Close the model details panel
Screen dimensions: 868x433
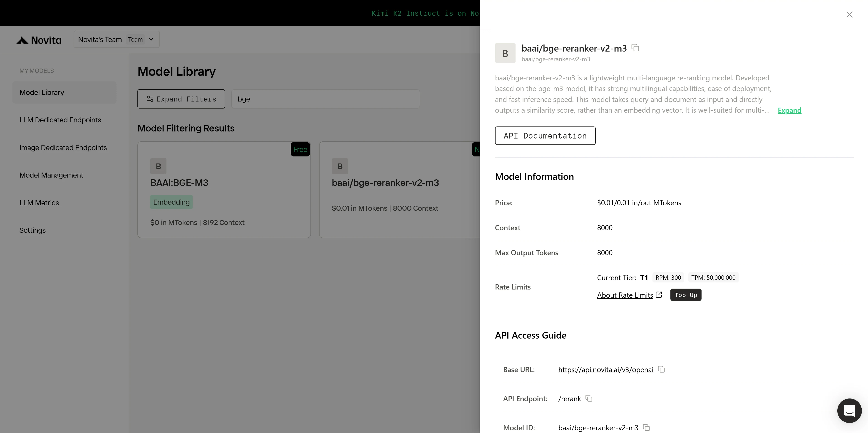pyautogui.click(x=849, y=15)
